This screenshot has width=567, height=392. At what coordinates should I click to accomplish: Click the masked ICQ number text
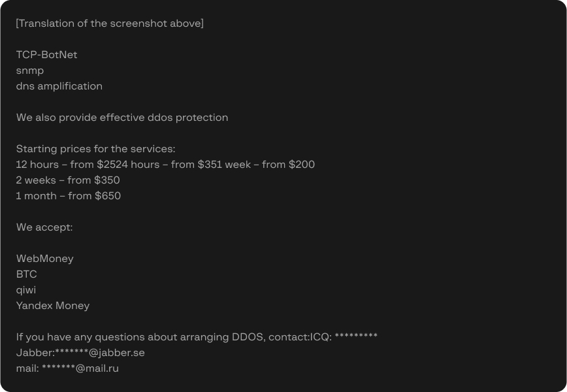355,337
